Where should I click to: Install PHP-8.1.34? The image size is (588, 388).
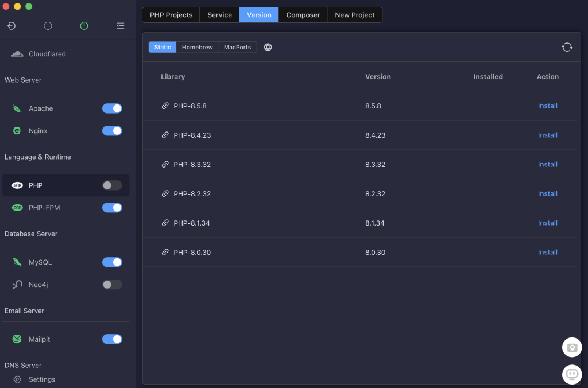click(x=547, y=223)
